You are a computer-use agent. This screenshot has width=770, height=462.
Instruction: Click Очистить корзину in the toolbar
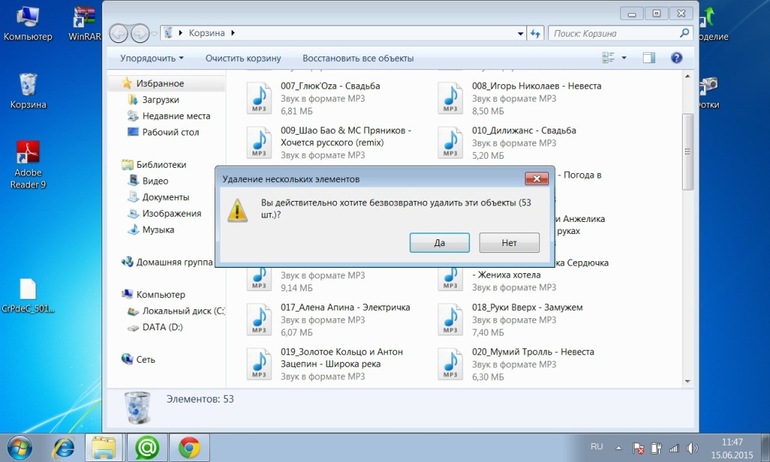point(243,58)
